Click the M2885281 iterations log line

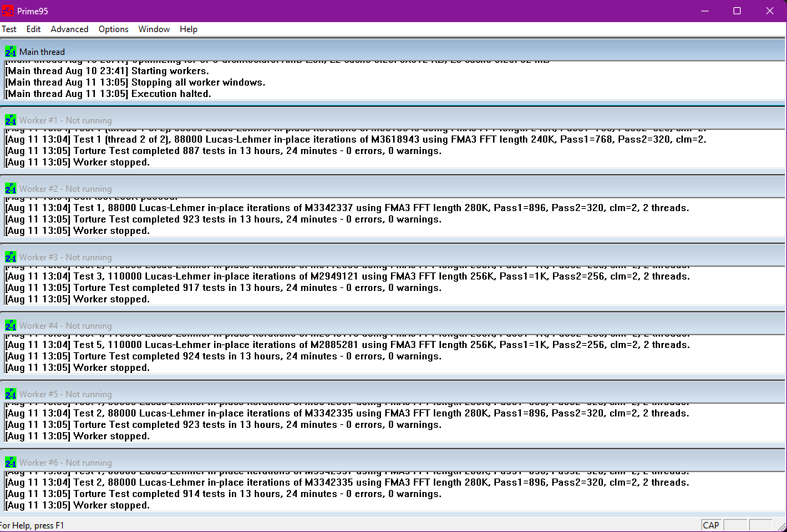coord(347,344)
